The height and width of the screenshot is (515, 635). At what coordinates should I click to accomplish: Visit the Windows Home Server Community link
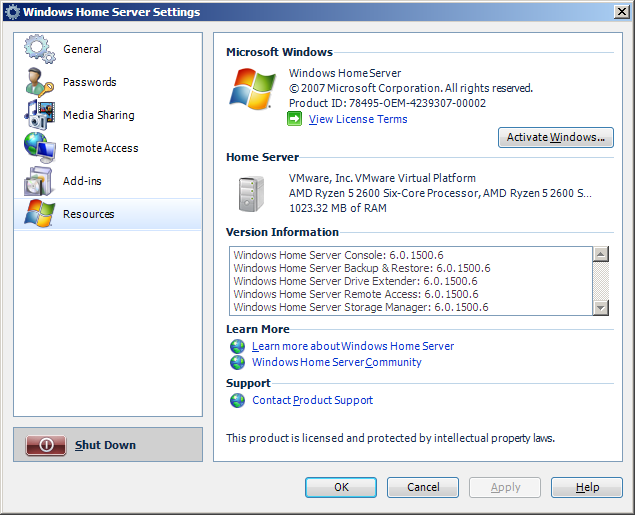[x=337, y=362]
